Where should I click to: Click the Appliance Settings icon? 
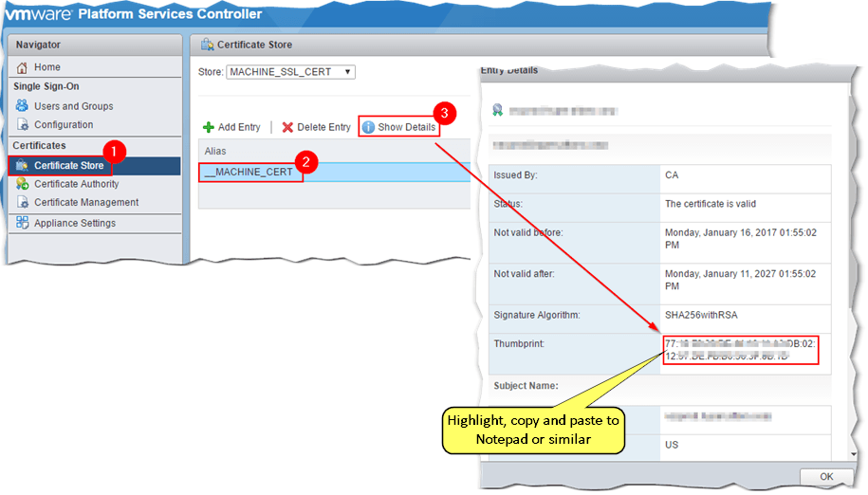(x=22, y=222)
